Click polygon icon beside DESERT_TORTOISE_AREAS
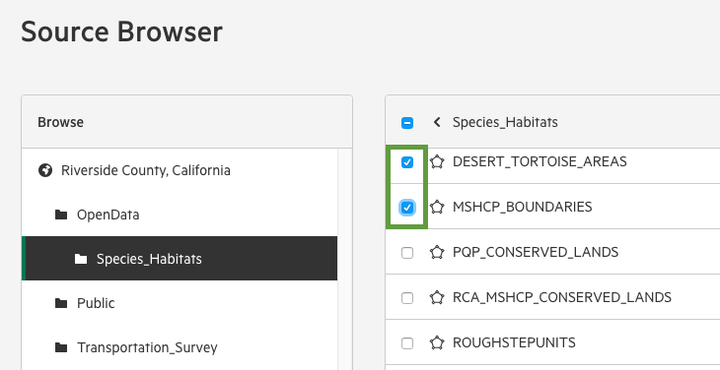 [437, 162]
